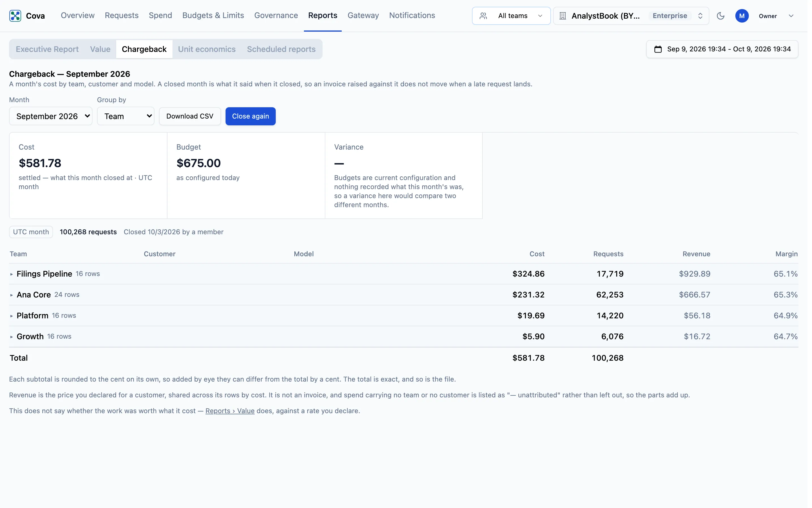Expand the Growth team row

(x=11, y=337)
